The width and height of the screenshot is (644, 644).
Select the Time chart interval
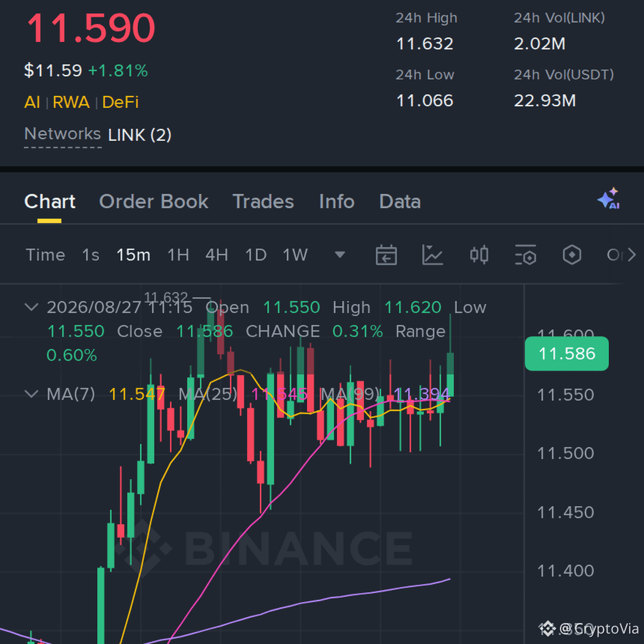point(45,255)
